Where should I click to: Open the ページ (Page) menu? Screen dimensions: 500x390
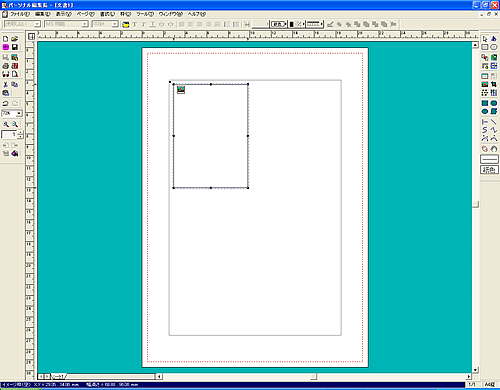point(86,14)
